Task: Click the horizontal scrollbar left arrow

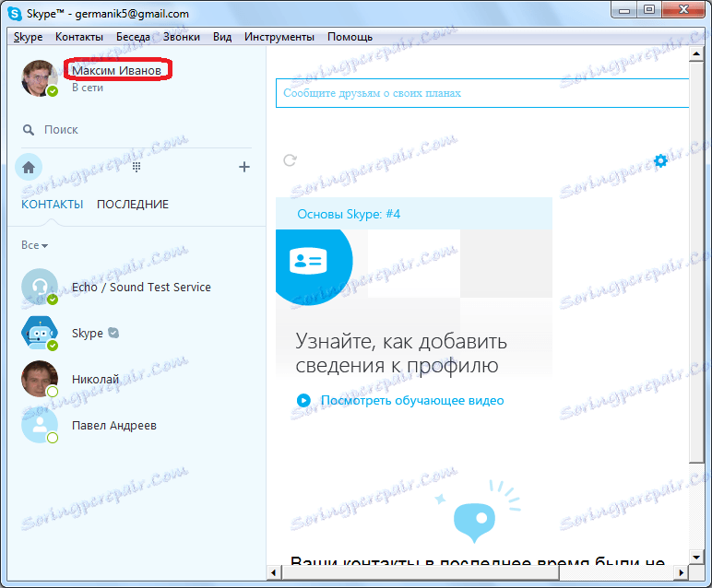Action: (273, 572)
